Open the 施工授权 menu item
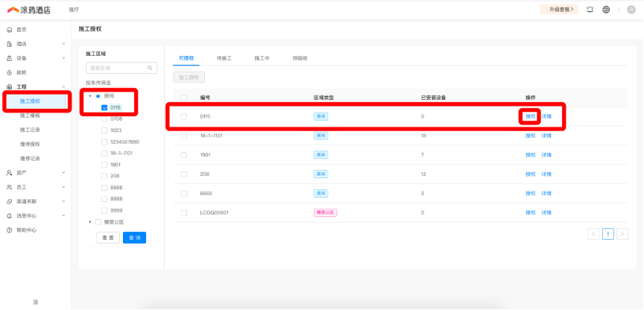The height and width of the screenshot is (310, 644). (35, 101)
